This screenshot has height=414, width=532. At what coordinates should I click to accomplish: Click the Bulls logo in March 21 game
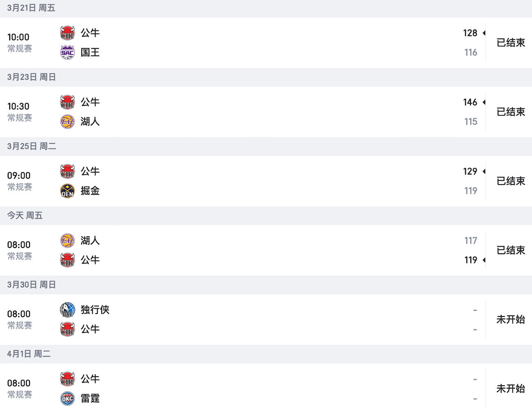coord(68,33)
